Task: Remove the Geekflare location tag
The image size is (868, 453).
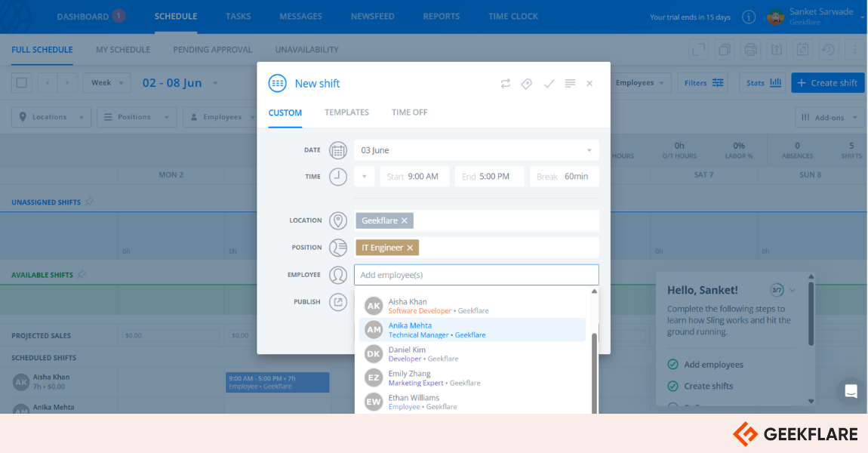Action: (405, 220)
